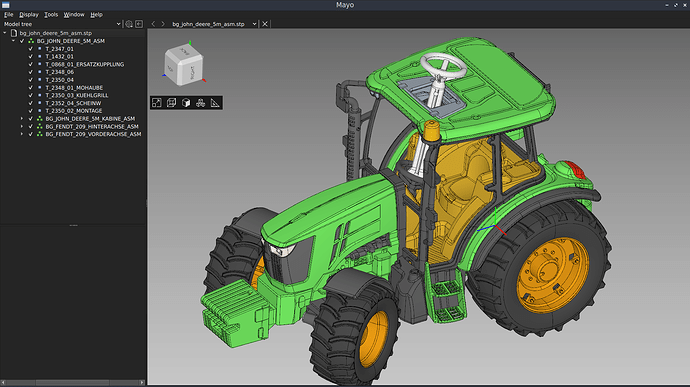Click the top face of the view cube

tap(184, 52)
